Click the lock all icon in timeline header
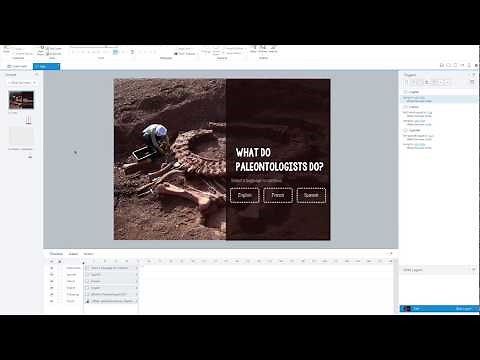 coord(60,261)
